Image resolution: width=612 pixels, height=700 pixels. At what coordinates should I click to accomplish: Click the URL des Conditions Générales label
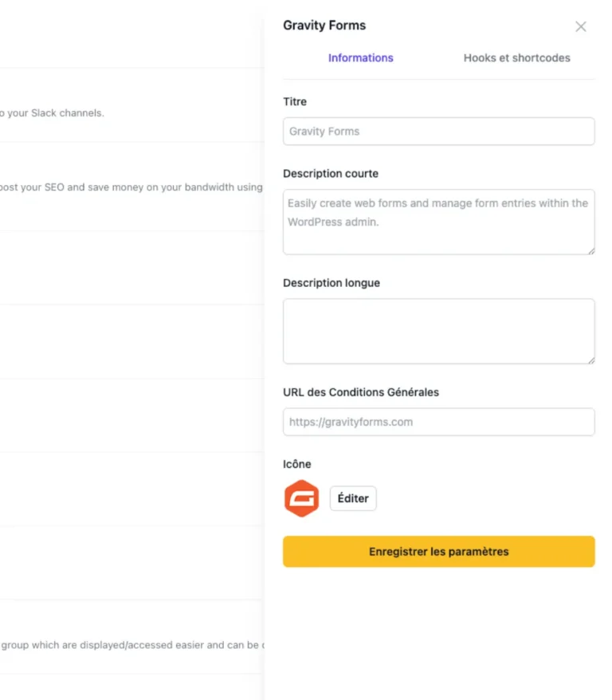click(x=361, y=392)
